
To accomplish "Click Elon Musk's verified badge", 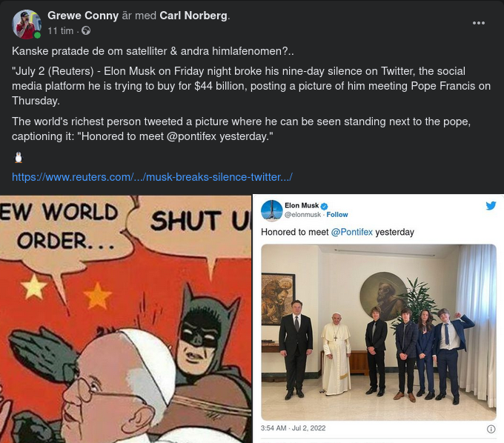I will coord(324,205).
